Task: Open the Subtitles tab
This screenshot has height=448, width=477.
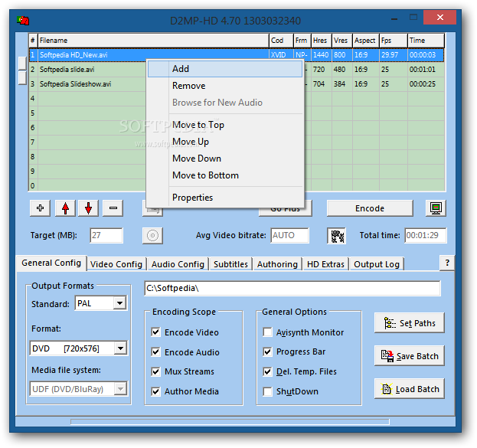Action: (x=230, y=264)
